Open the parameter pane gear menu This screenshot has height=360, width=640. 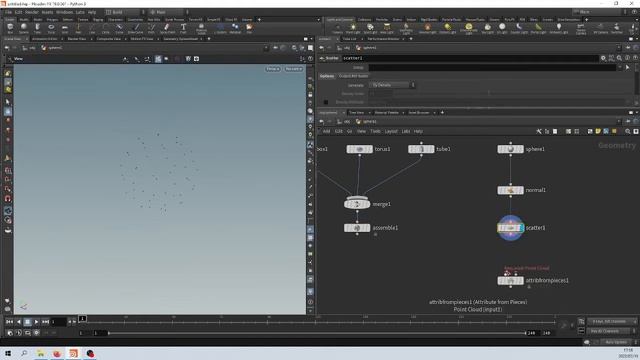click(x=603, y=58)
